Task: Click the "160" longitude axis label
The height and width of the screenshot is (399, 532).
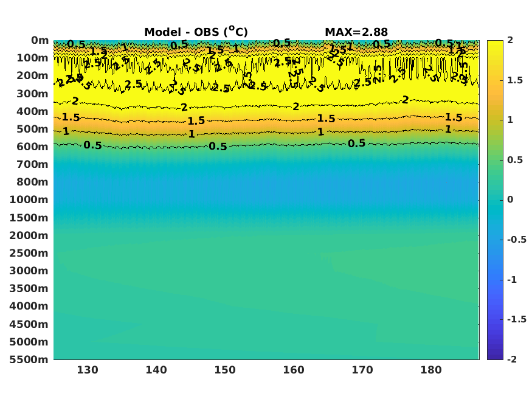Action: coord(294,370)
